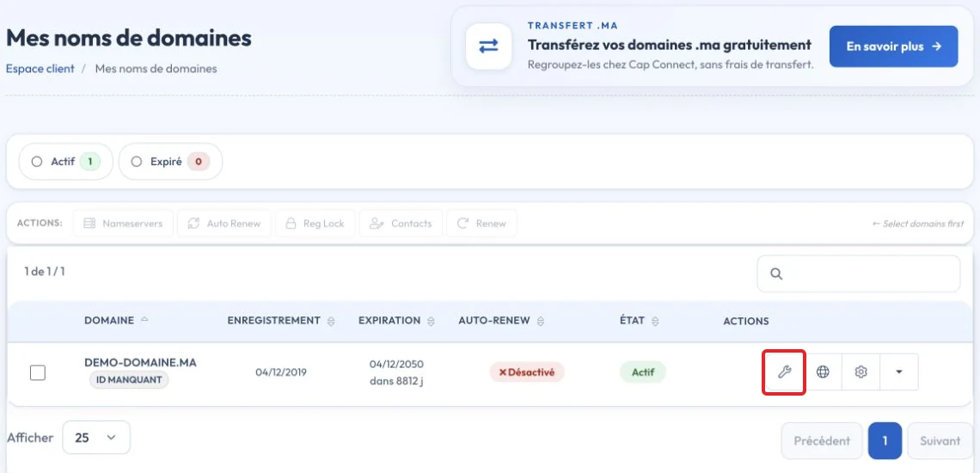Select the Actif filter radio button
The image size is (980, 473).
(37, 162)
